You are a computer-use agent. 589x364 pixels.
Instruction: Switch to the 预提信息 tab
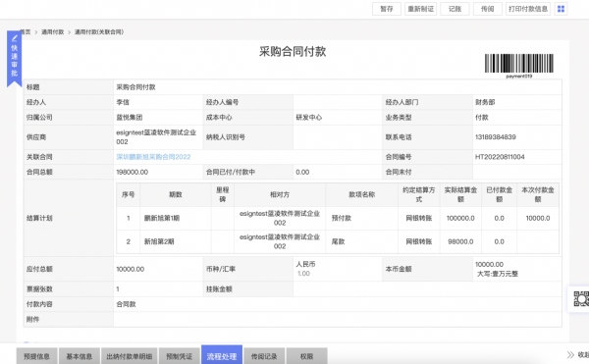[37, 356]
